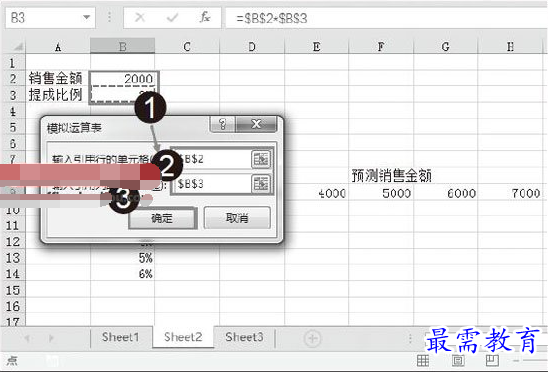548x372 pixels.
Task: Select row 15 header
Action: pos(13,290)
